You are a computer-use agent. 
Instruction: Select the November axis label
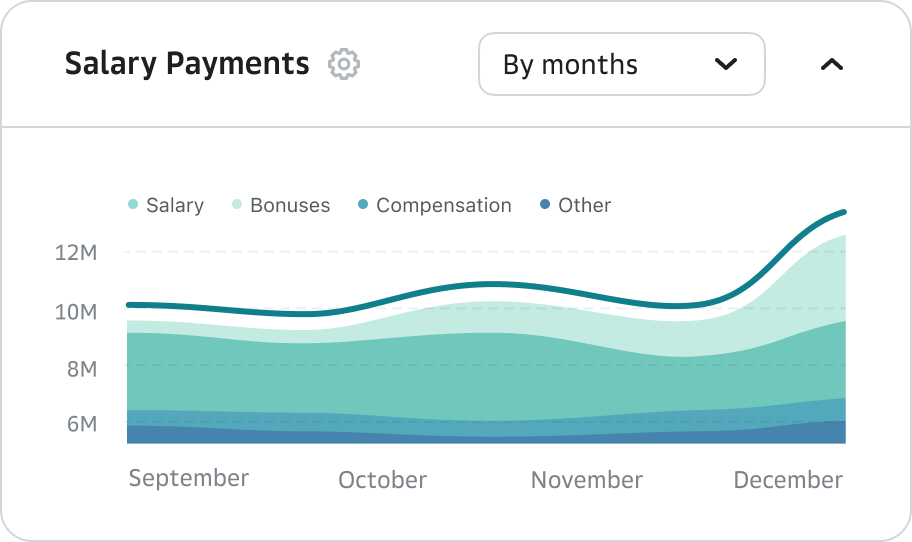point(587,480)
